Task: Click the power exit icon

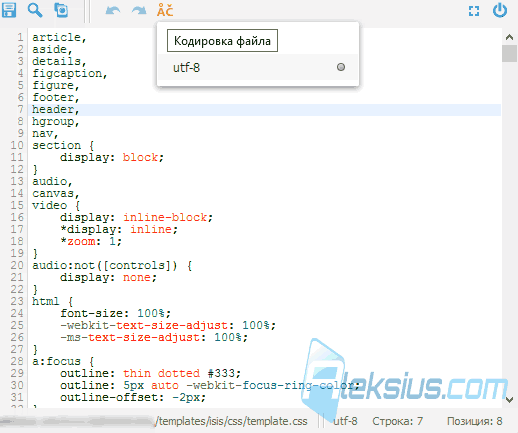Action: tap(500, 10)
